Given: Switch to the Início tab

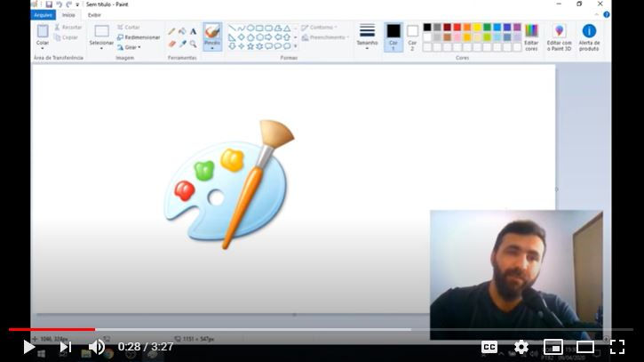Looking at the screenshot, I should click(x=68, y=15).
